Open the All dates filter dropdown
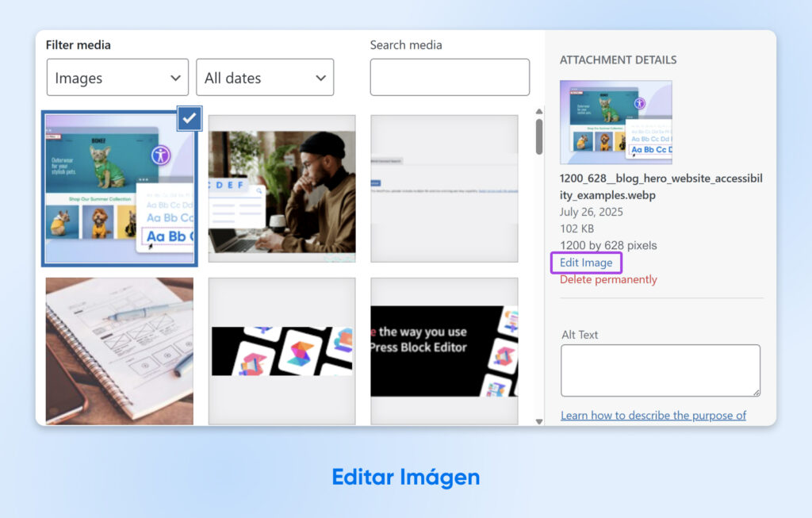The width and height of the screenshot is (812, 518). point(265,77)
